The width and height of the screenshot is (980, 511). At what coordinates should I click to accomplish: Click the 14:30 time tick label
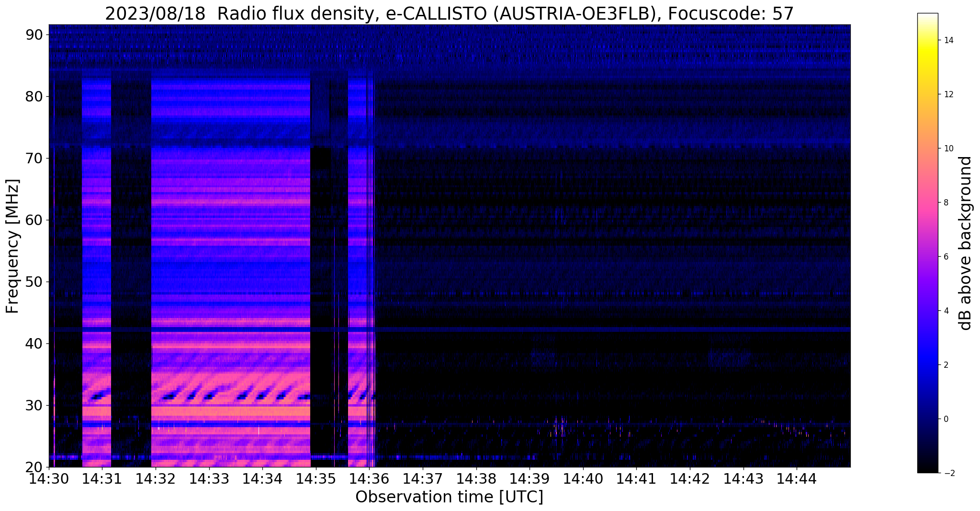pyautogui.click(x=48, y=478)
